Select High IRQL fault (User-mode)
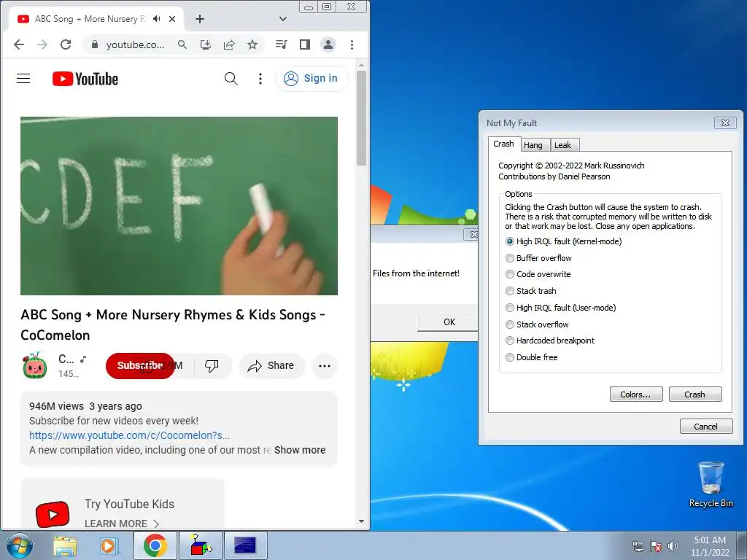This screenshot has width=747, height=560. [561, 308]
